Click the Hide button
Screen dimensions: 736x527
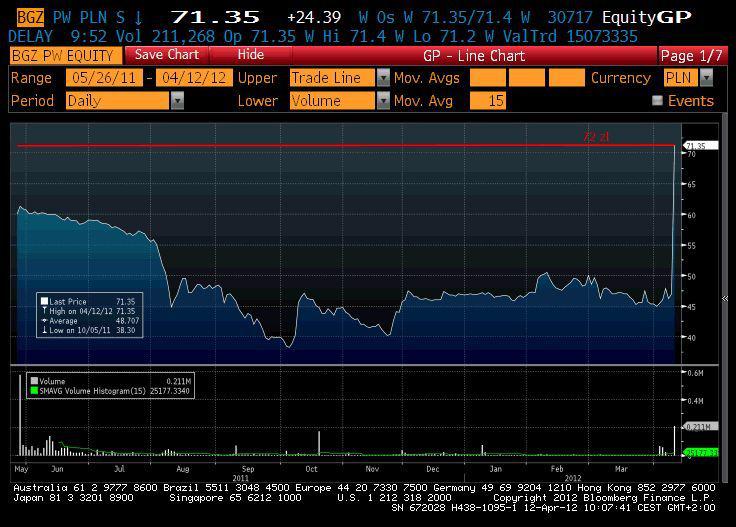pos(251,55)
